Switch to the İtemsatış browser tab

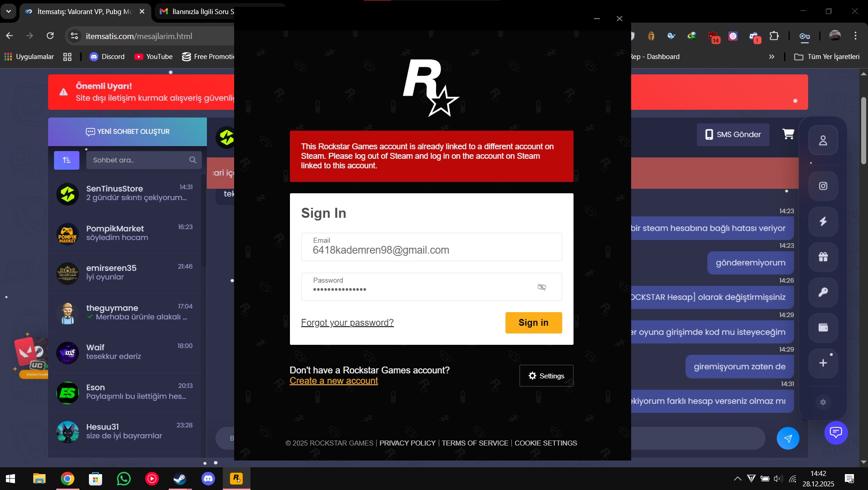point(84,11)
